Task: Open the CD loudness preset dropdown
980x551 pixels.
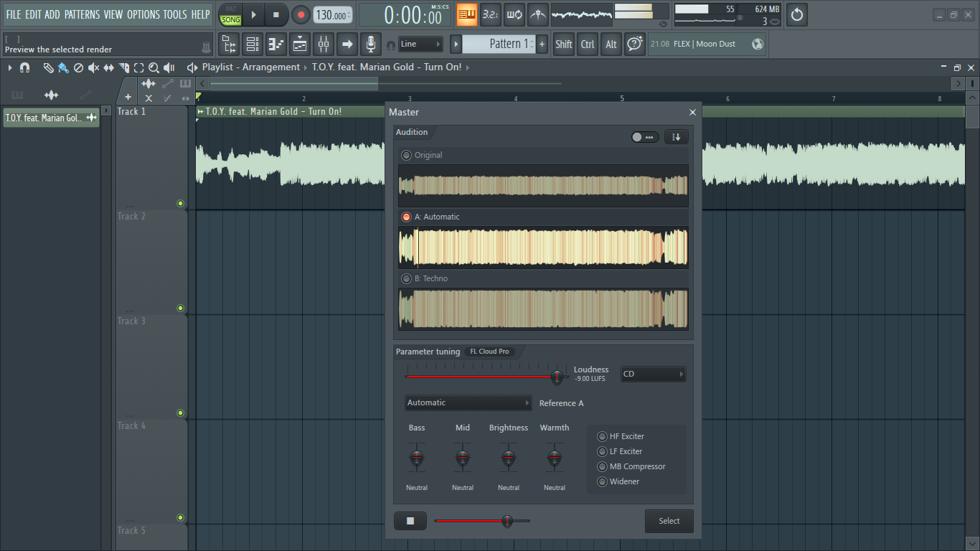Action: (653, 374)
